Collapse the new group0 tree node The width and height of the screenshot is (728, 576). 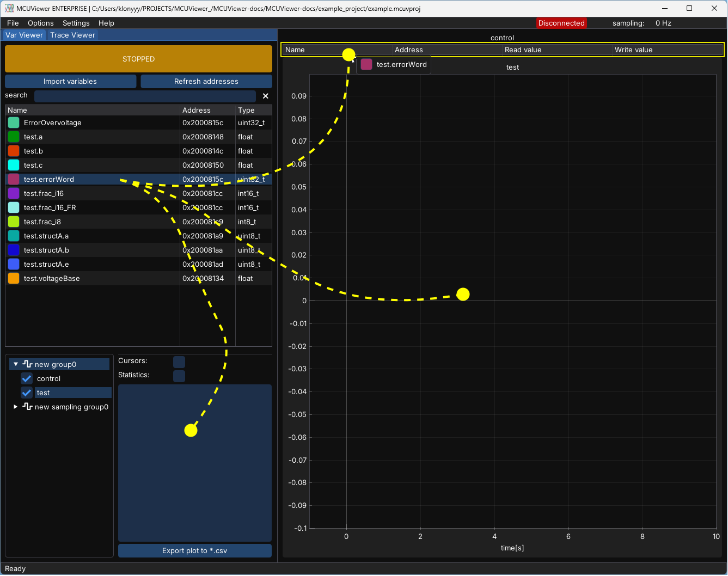click(x=16, y=364)
